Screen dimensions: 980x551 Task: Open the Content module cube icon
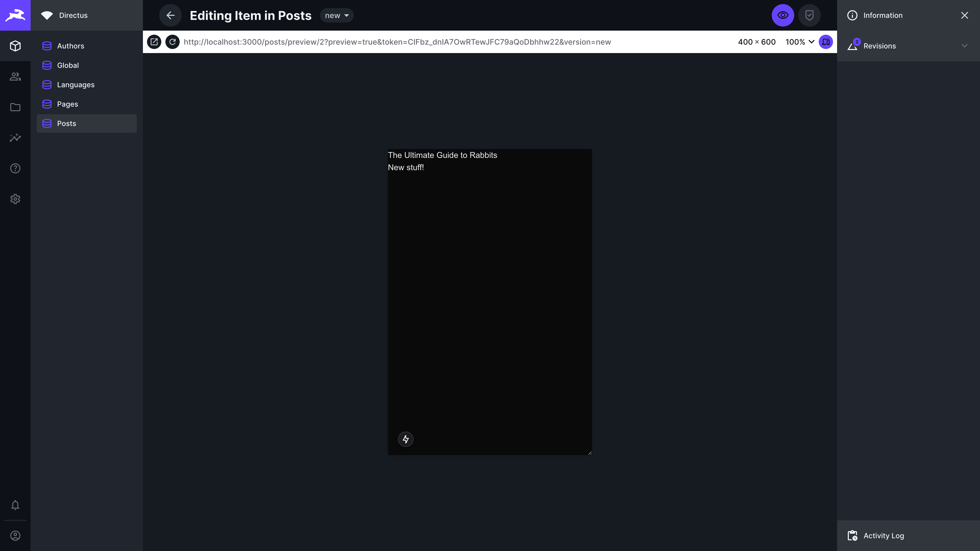click(x=15, y=46)
